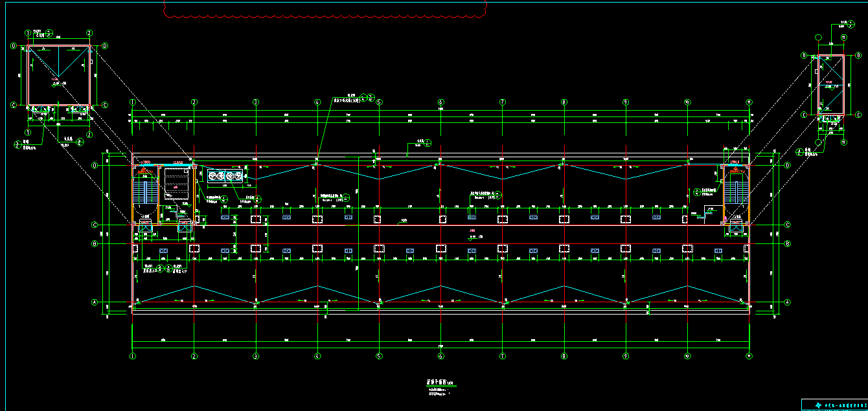Select the elevator shaft beside left staircase
868x411 pixels.
[x=174, y=183]
